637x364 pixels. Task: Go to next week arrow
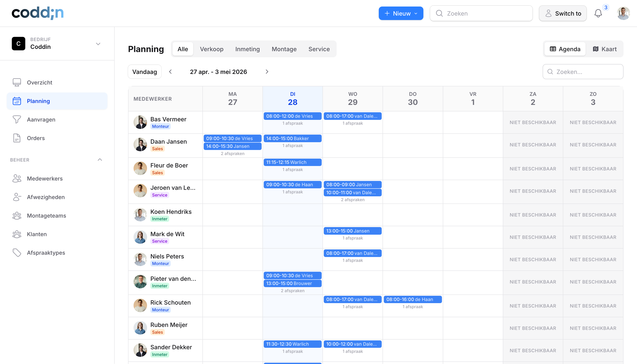coord(267,72)
